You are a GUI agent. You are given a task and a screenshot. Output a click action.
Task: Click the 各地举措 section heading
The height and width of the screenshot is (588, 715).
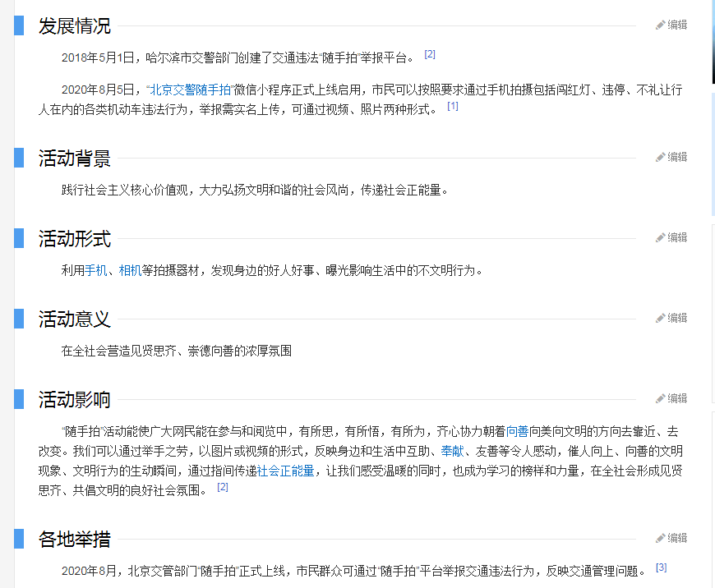[74, 539]
